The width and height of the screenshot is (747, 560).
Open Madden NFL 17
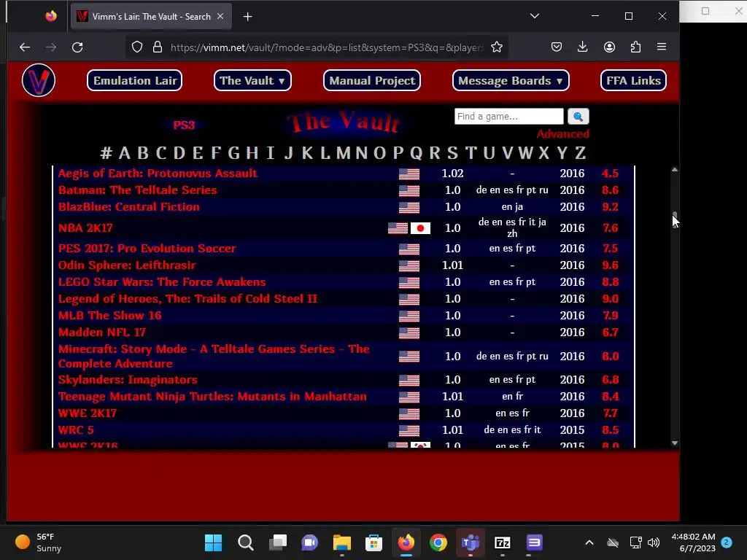(x=101, y=332)
